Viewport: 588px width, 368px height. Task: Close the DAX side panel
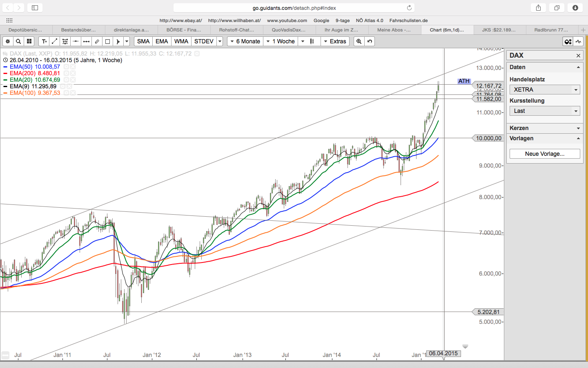578,56
